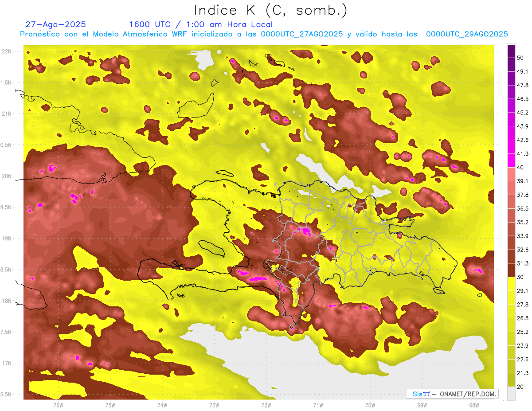Select the '69W' longitude axis label

[x=422, y=405]
